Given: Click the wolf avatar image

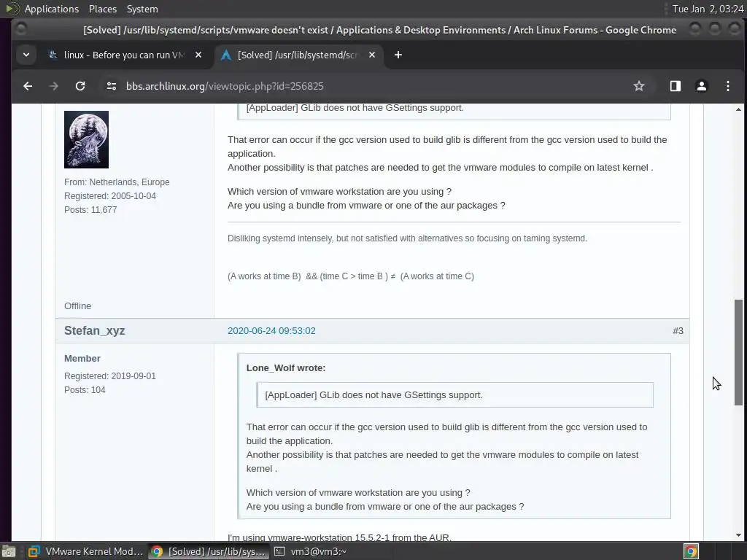Looking at the screenshot, I should coord(86,139).
